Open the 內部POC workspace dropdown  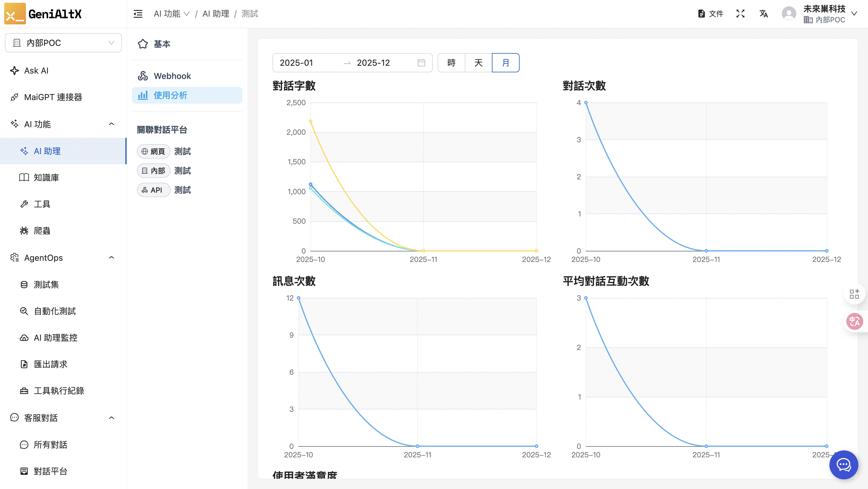click(63, 43)
